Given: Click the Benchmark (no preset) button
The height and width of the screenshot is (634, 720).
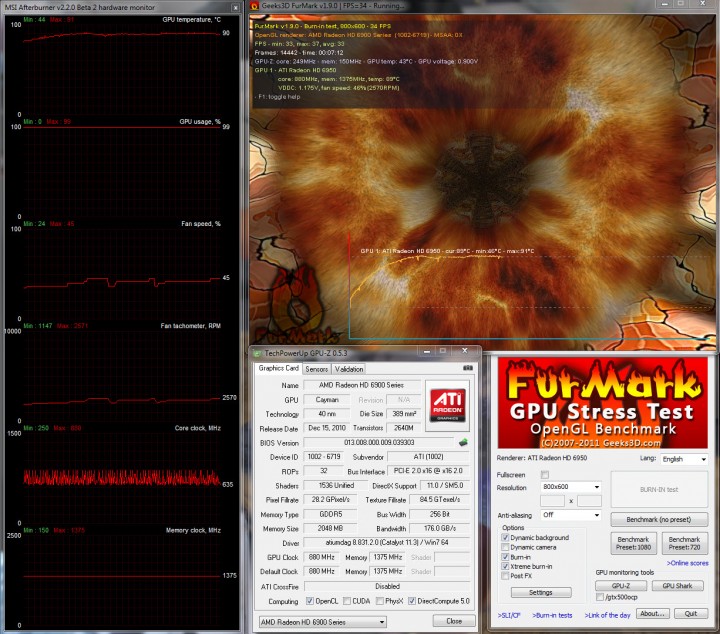Looking at the screenshot, I should [x=659, y=520].
